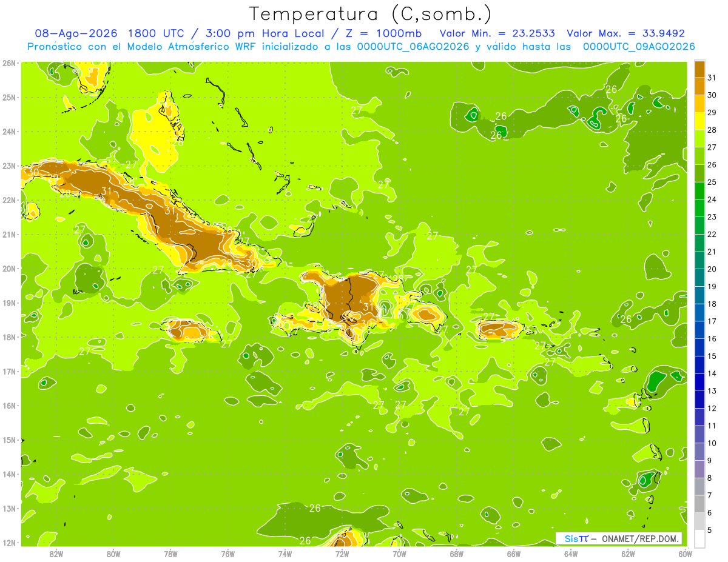This screenshot has height=562, width=728.
Task: Click the legend value label "17"
Action: pyautogui.click(x=712, y=321)
